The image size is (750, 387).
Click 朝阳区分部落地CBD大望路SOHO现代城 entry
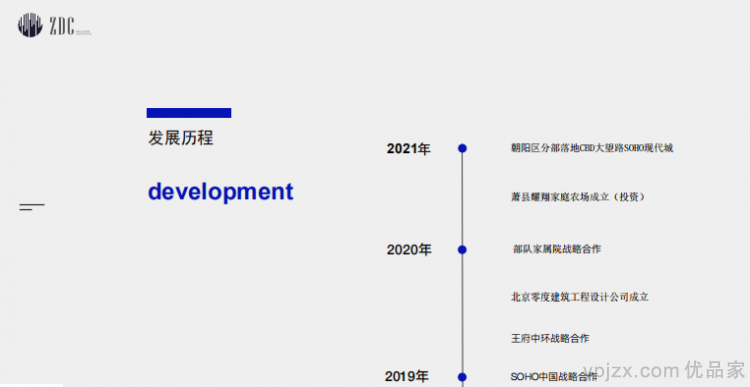click(592, 148)
